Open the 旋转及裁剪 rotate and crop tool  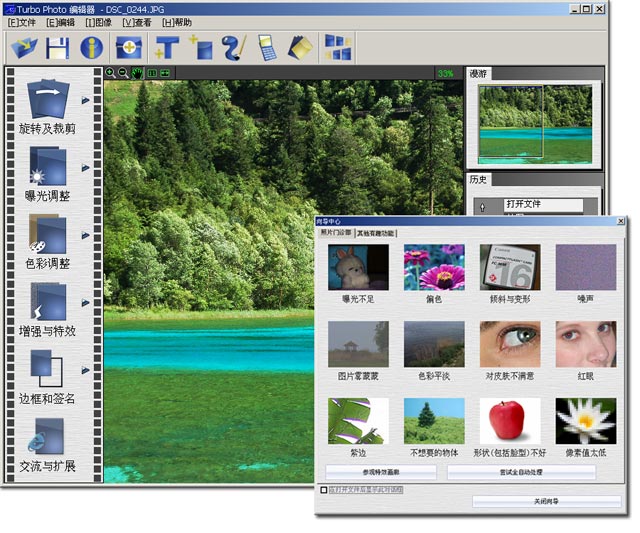[47, 107]
